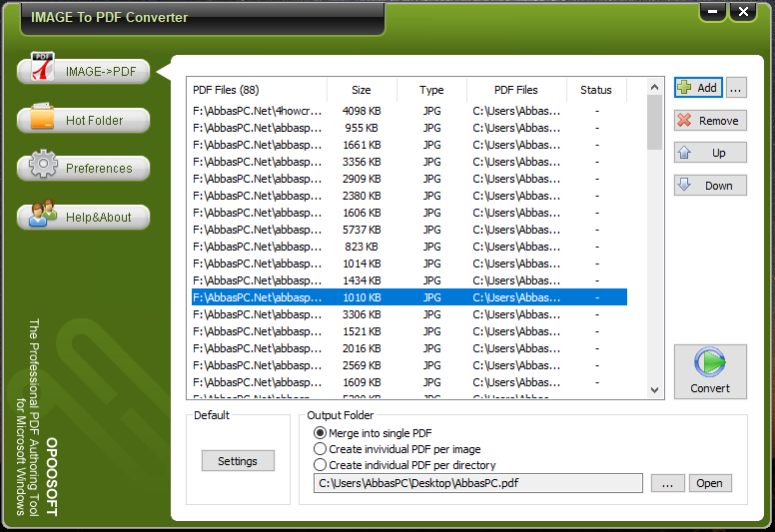Screen dimensions: 775x532
Task: Sort by the Size column header
Action: click(x=362, y=90)
